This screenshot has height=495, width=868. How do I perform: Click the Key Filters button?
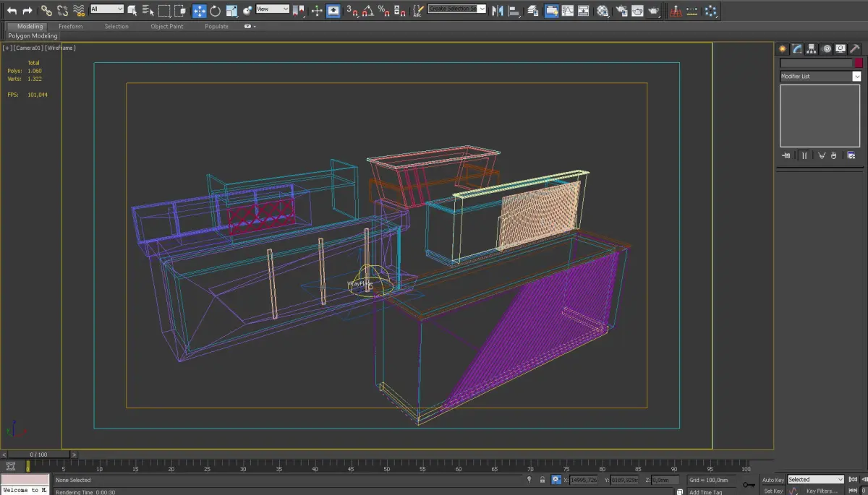coord(821,491)
